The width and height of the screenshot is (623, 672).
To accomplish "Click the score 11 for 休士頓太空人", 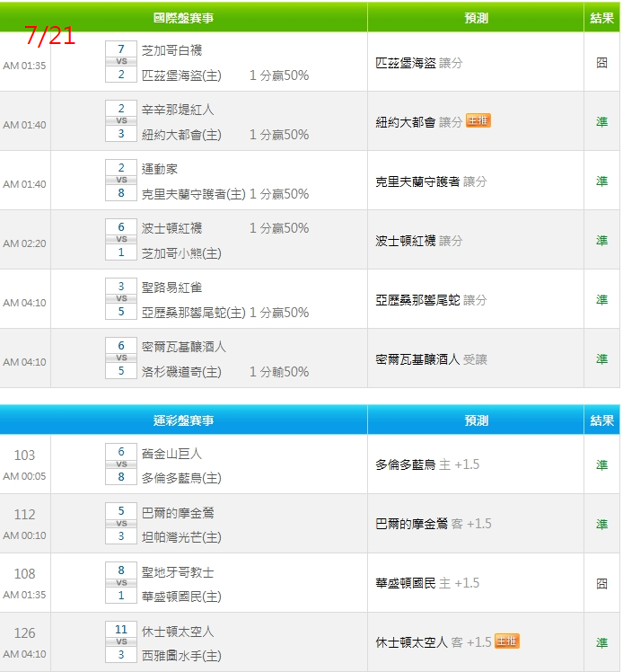I will click(x=121, y=629).
